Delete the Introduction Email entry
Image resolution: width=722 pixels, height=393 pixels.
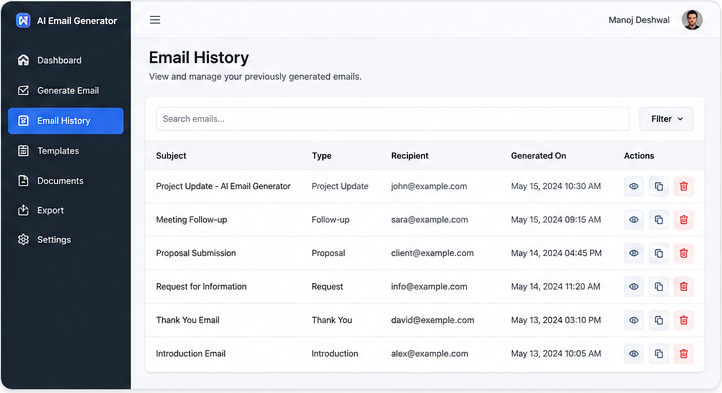point(683,353)
